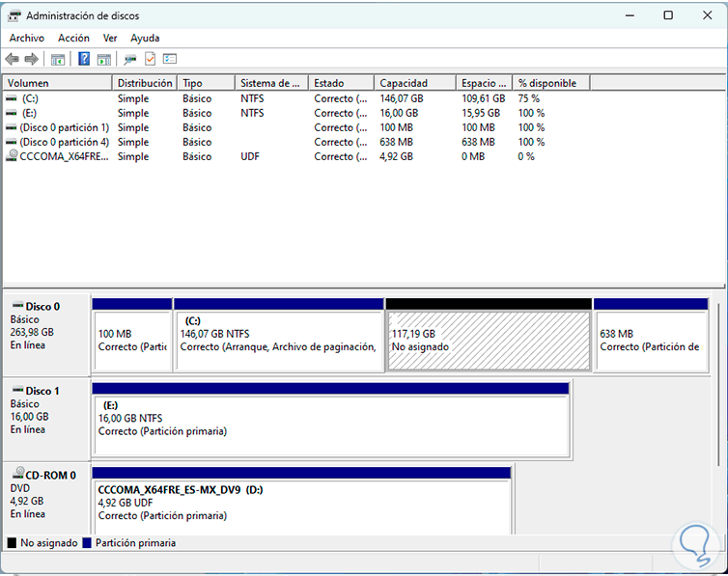Sort by the % disponible column header
This screenshot has width=728, height=576.
(x=551, y=83)
